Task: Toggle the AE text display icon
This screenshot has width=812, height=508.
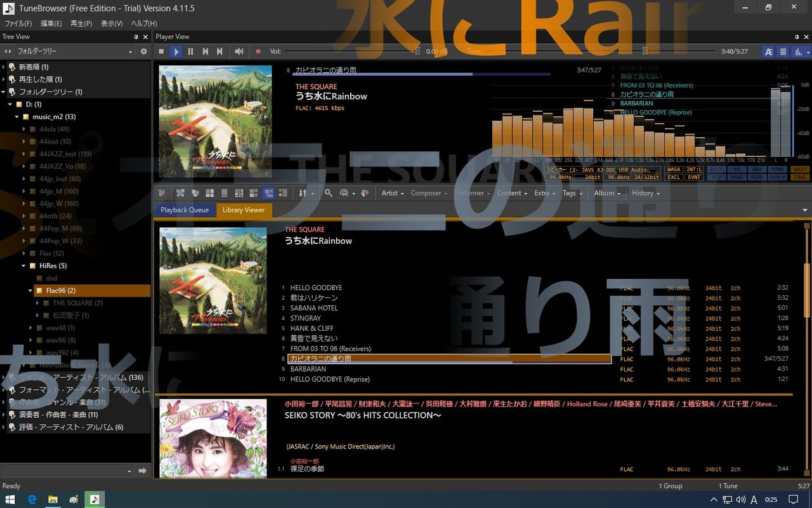Action: click(768, 51)
